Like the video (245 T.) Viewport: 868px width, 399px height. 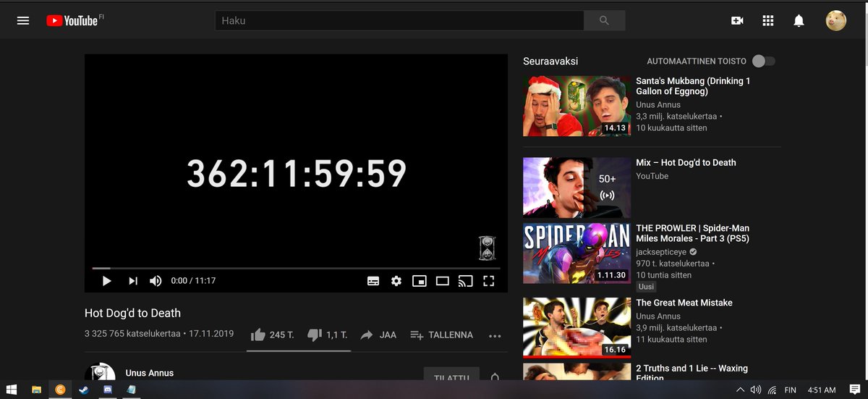pos(272,335)
